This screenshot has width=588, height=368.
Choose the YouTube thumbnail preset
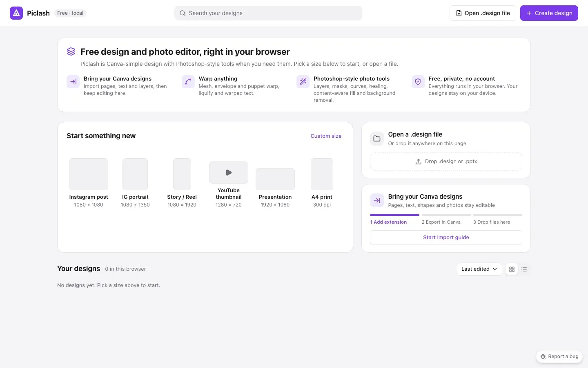(229, 184)
